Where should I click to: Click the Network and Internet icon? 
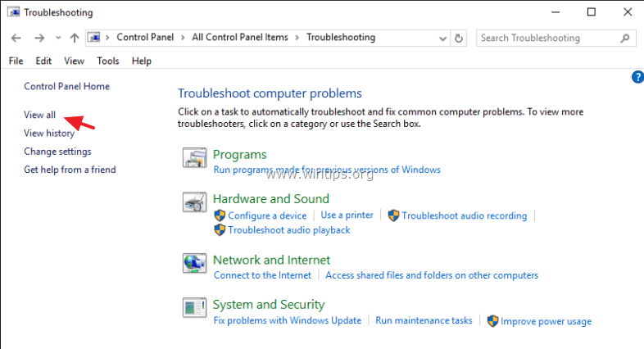click(x=195, y=263)
